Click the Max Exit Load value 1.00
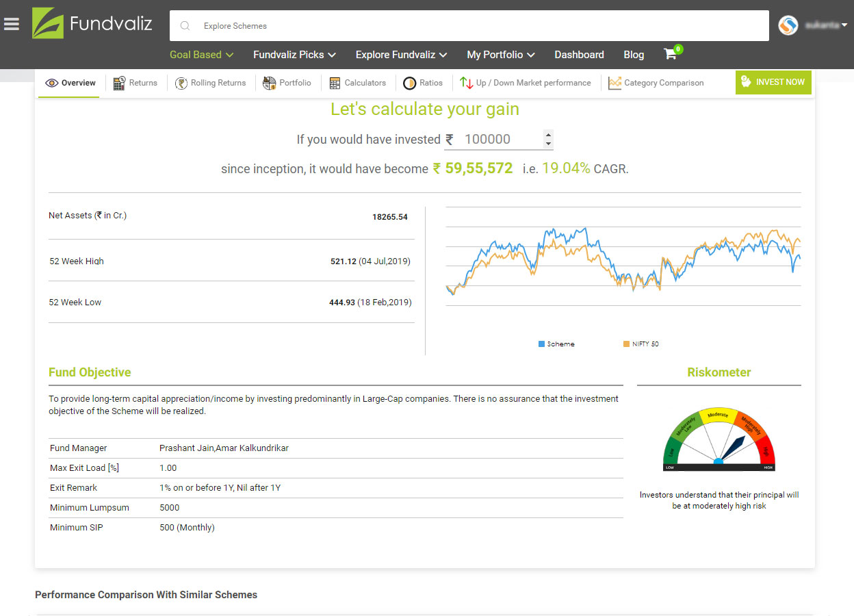Viewport: 854px width, 616px height. (168, 468)
